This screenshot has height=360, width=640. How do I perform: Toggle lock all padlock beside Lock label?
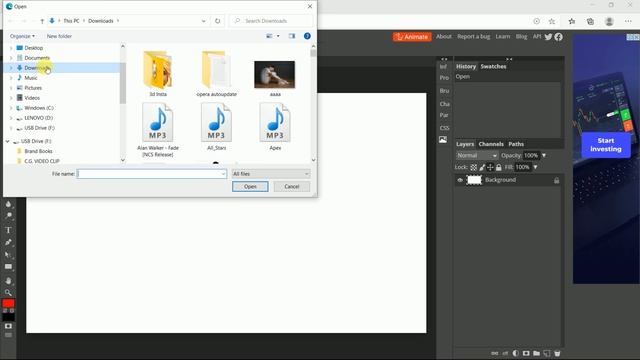point(498,167)
